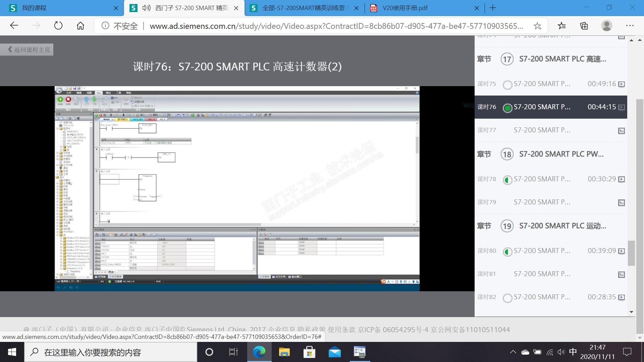Click lesson 75 video play icon
Screen dimensions: 644x362
point(621,84)
